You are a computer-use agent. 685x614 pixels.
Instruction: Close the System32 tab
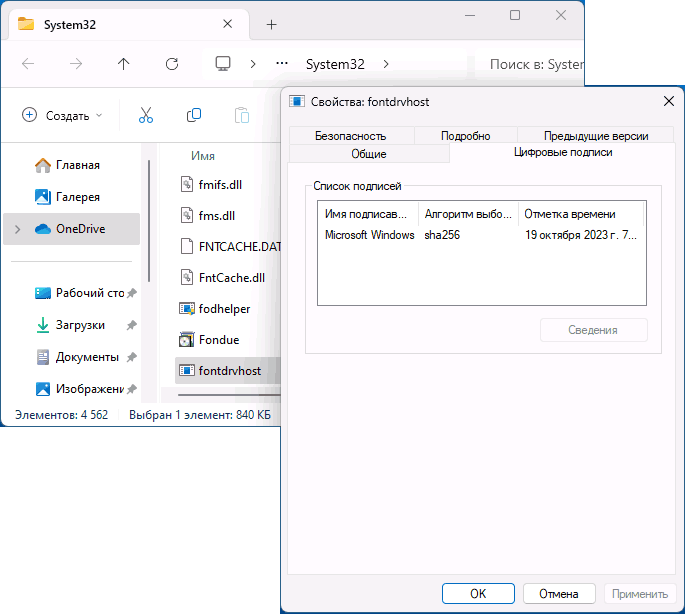pyautogui.click(x=228, y=24)
